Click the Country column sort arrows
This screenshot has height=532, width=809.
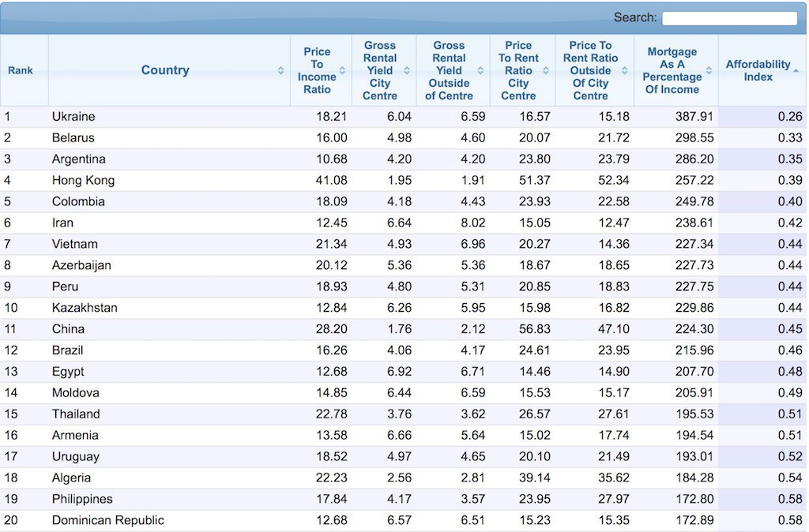tap(280, 70)
